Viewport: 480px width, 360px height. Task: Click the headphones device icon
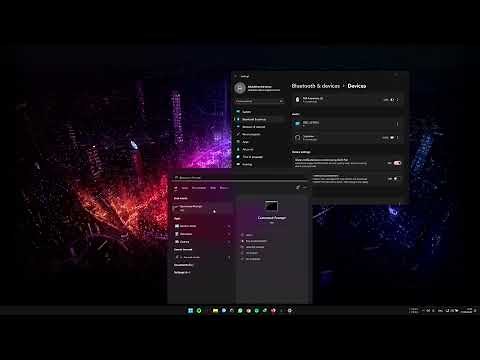pyautogui.click(x=297, y=138)
